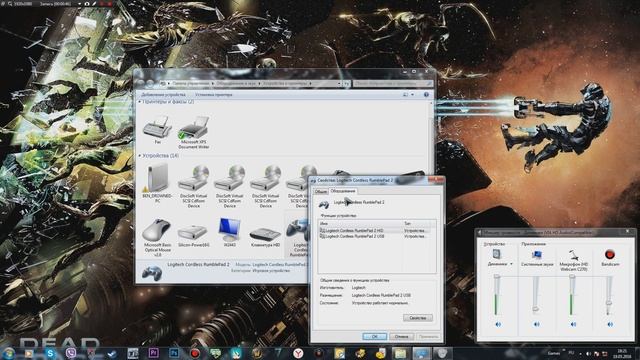Click the Bandicam app icon in volume mixer
Viewport: 640px width, 360px height.
point(610,255)
